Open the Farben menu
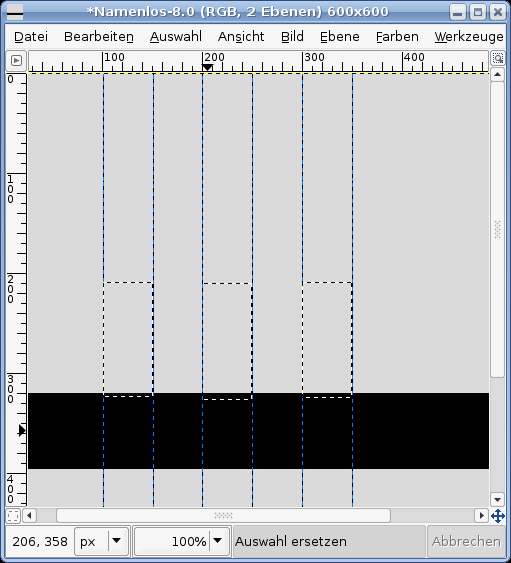Viewport: 511px width, 563px height. point(397,37)
